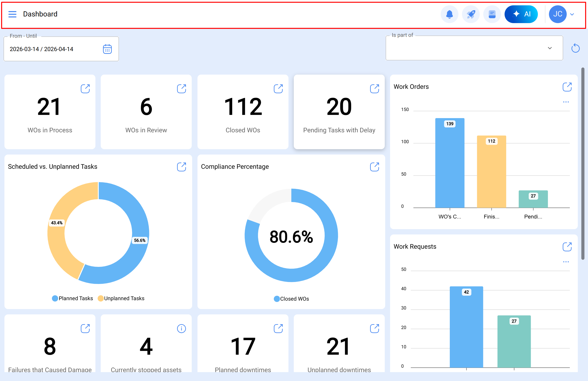Open the calendar date picker icon

pyautogui.click(x=107, y=49)
